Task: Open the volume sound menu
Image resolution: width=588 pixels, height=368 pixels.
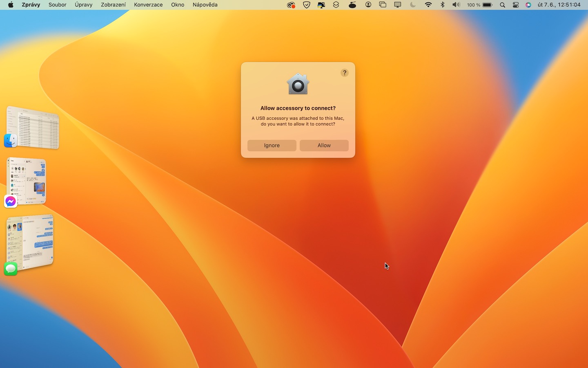Action: pyautogui.click(x=456, y=5)
